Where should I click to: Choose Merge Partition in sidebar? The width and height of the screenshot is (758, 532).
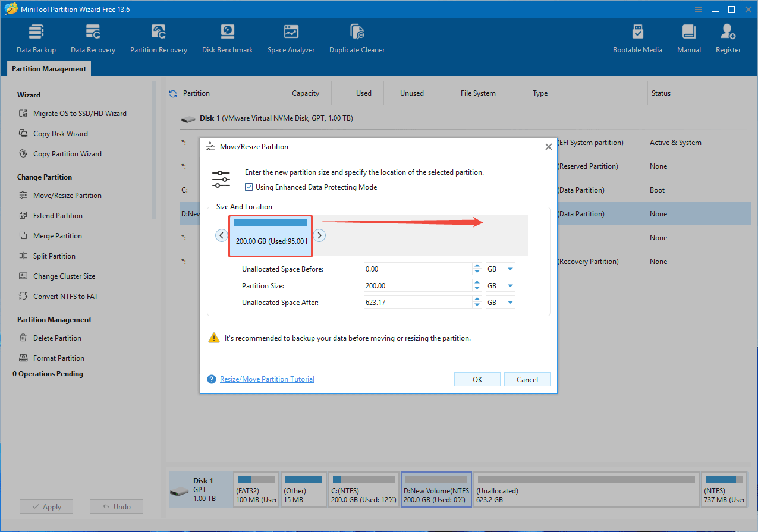(51, 236)
